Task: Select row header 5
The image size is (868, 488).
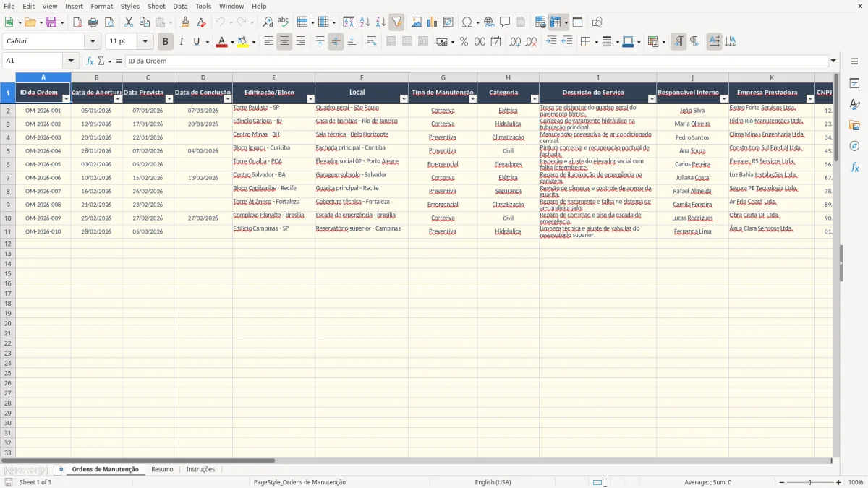Action: click(x=8, y=150)
